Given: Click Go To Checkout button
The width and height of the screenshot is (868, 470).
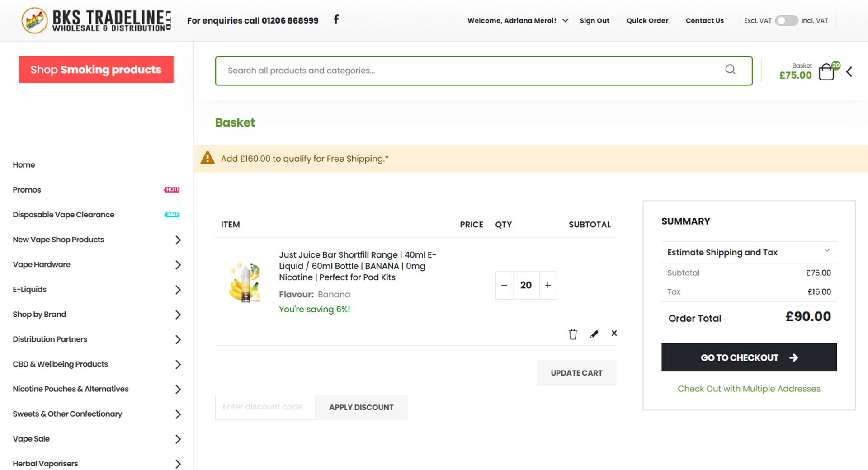Looking at the screenshot, I should pos(749,357).
